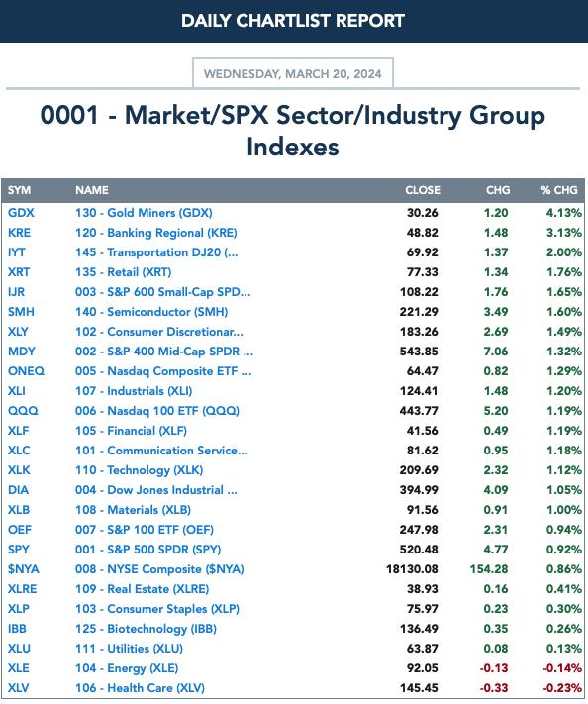Select the IYT ticker symbol
This screenshot has height=704, width=588.
tap(16, 252)
